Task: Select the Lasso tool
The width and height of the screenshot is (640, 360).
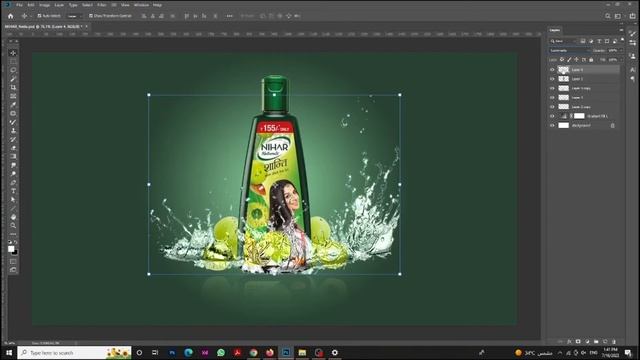Action: pos(13,70)
